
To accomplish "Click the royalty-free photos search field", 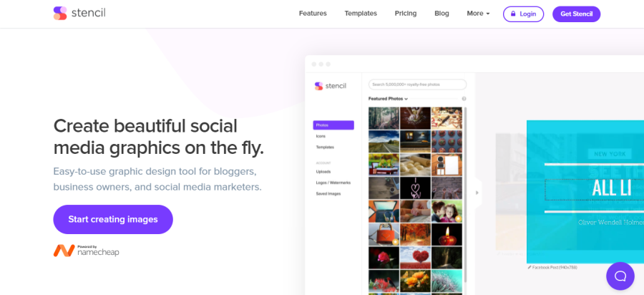I will click(x=418, y=84).
